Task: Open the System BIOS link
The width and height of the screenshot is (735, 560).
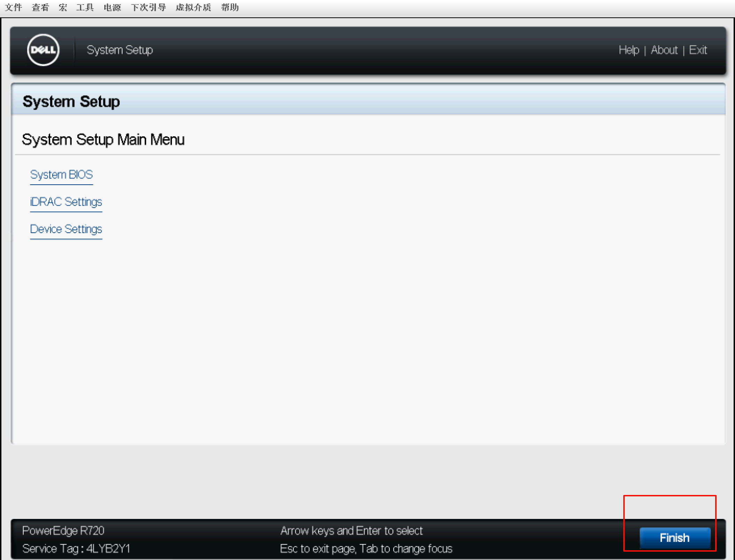Action: pyautogui.click(x=61, y=174)
